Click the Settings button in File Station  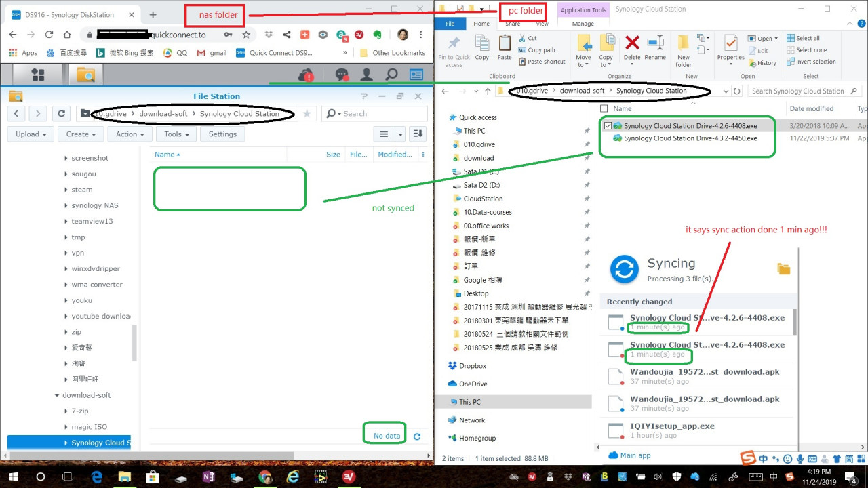pos(222,134)
